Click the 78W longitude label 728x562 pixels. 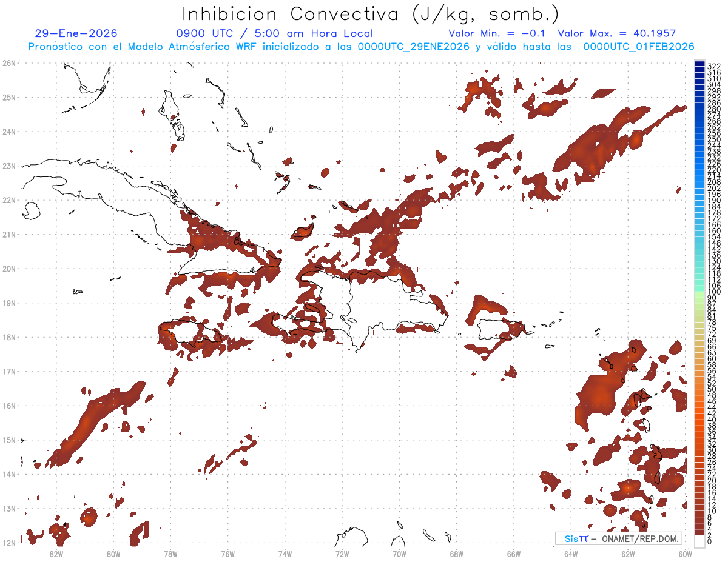click(170, 553)
